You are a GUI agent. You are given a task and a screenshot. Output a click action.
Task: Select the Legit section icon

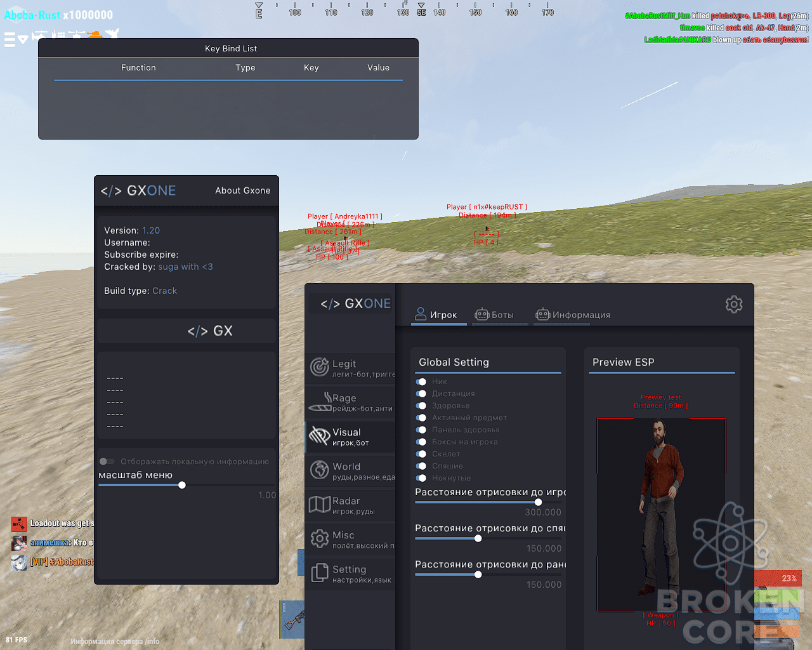click(319, 367)
